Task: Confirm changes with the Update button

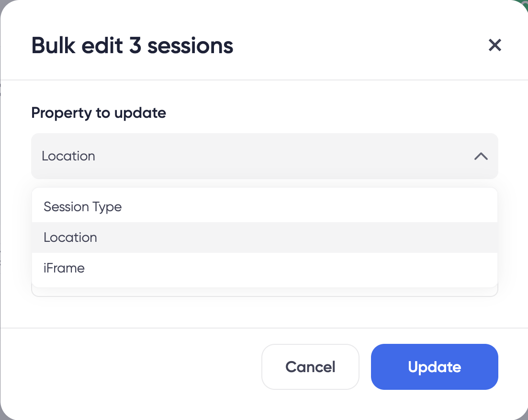Action: tap(434, 367)
